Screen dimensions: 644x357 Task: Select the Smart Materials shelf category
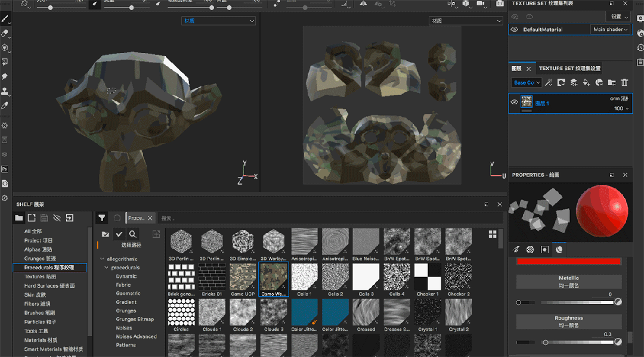tap(54, 349)
